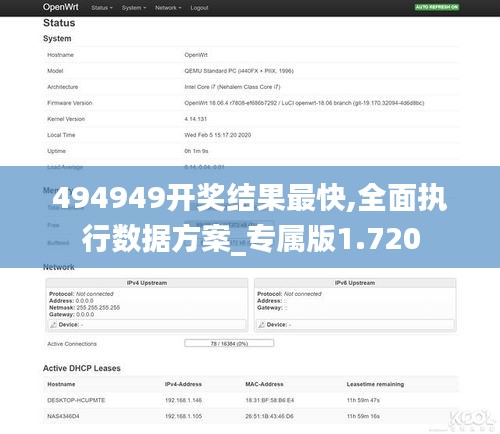The height and width of the screenshot is (434, 500).
Task: Select the IPv6 Upstream panel header
Action: tap(355, 283)
